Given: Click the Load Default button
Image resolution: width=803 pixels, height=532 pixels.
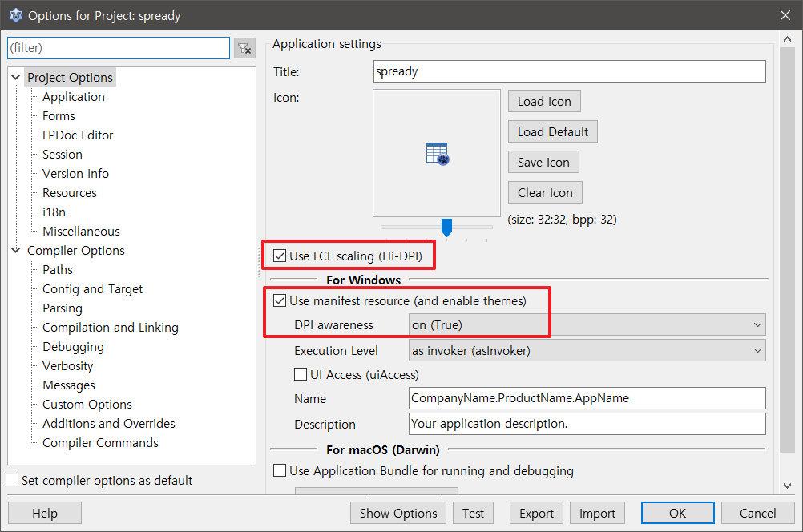Looking at the screenshot, I should 553,131.
